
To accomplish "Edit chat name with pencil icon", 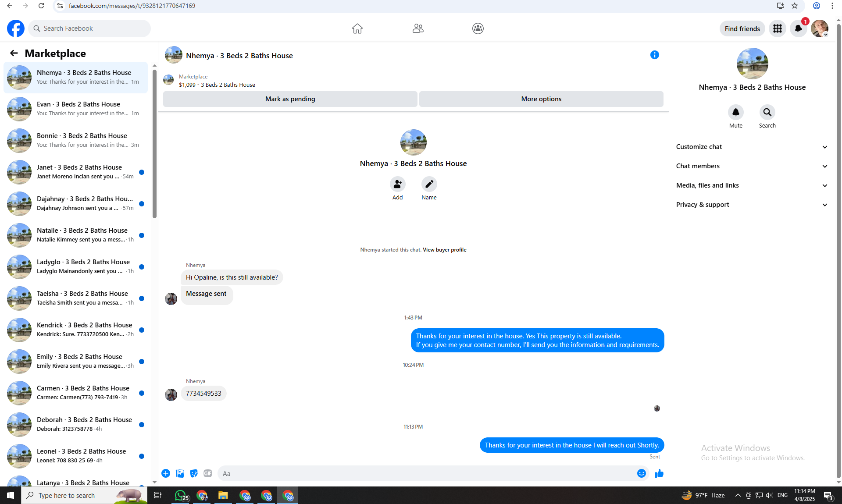I will 429,184.
